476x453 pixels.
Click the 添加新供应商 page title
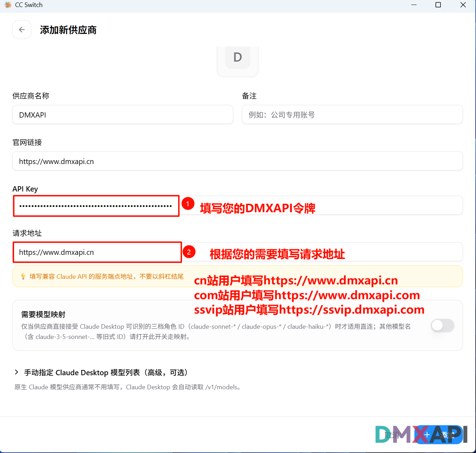68,30
